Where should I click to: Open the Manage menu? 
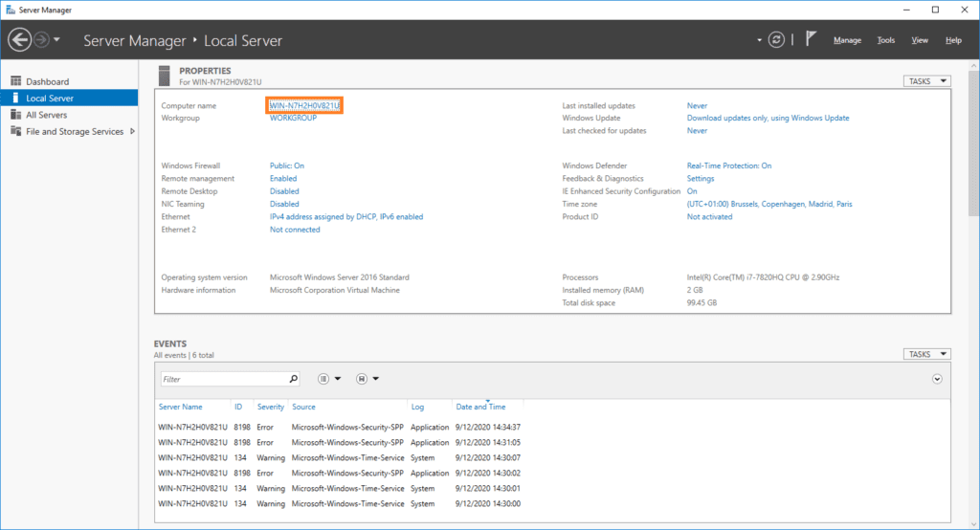pos(847,40)
